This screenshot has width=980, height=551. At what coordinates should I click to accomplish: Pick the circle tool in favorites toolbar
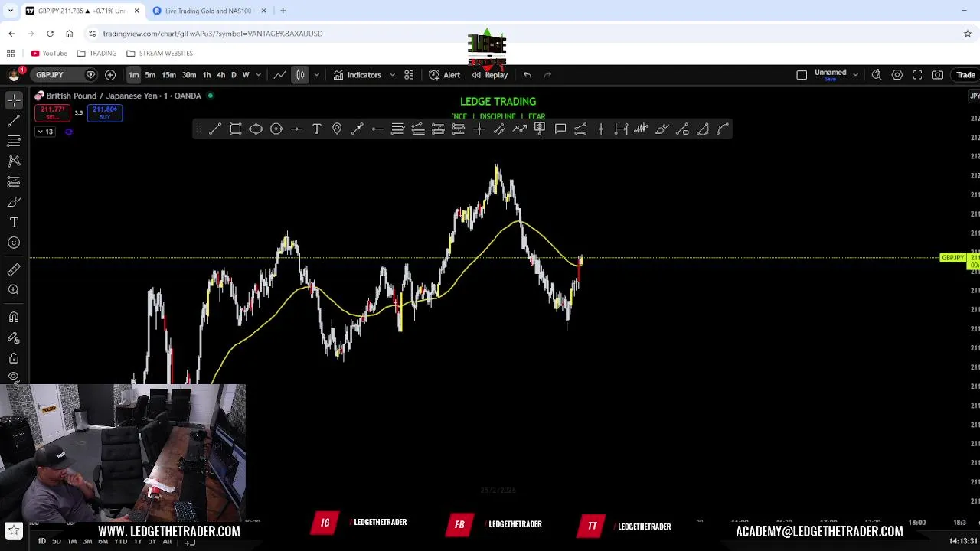point(276,129)
